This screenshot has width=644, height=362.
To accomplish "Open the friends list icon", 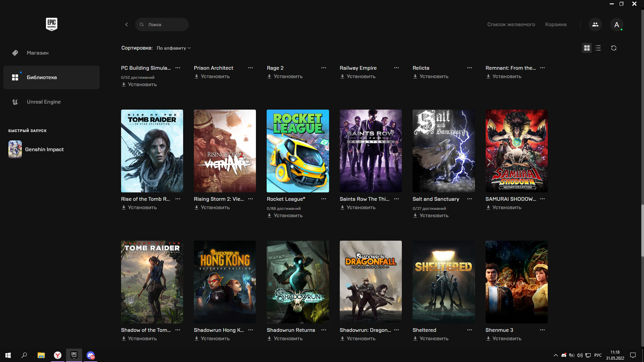I will coord(595,24).
